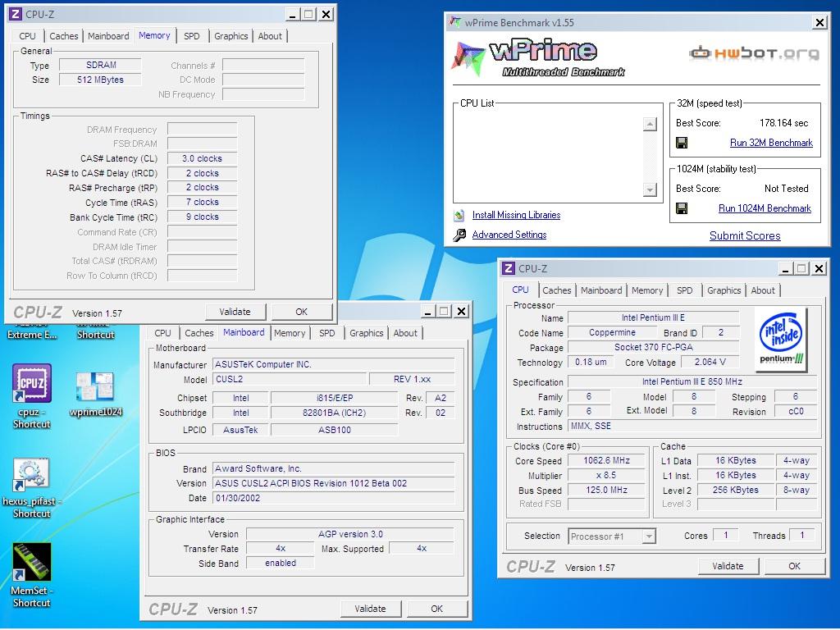Click the floppy save icon for 1024M score

(x=682, y=208)
